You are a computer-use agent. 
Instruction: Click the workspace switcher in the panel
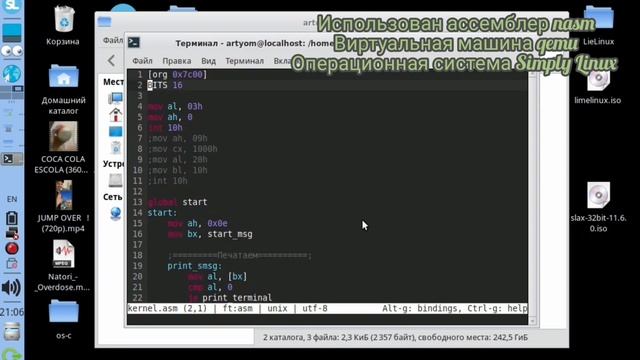12,93
